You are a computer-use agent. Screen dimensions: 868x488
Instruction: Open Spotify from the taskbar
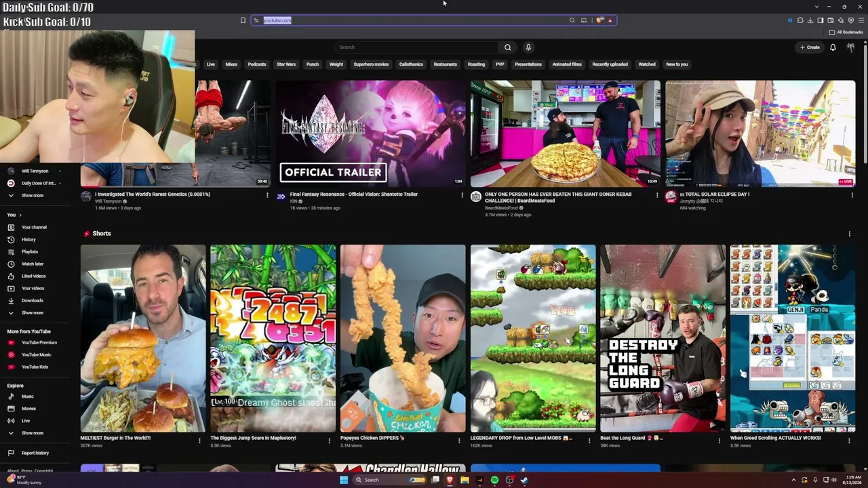(494, 480)
